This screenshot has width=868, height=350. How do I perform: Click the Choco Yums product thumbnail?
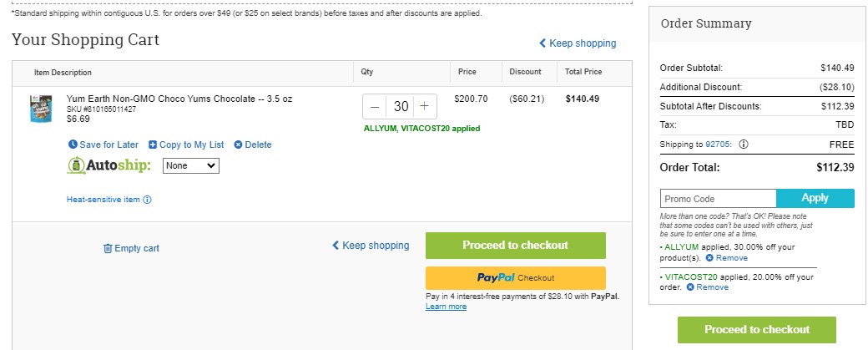[x=41, y=109]
